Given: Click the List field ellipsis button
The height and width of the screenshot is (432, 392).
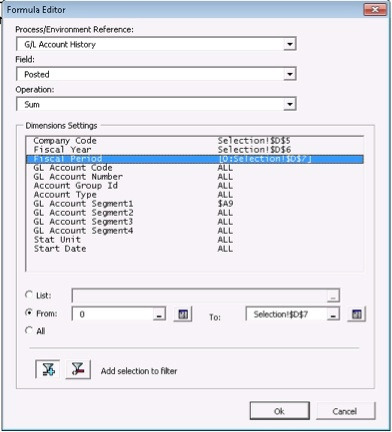Looking at the screenshot, I should 333,296.
